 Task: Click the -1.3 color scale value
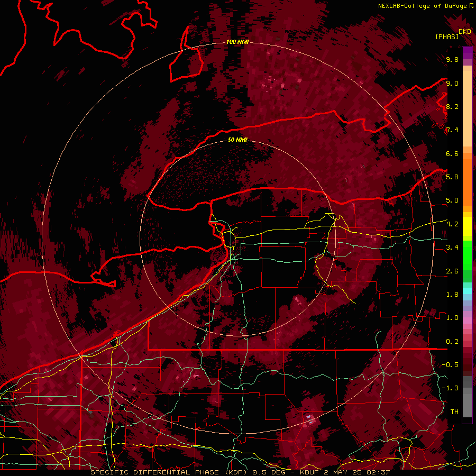(x=450, y=388)
